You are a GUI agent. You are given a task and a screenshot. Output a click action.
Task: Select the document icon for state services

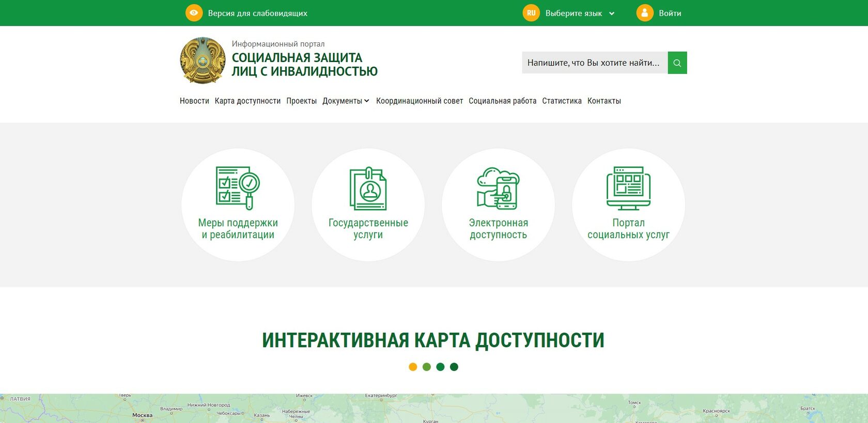click(368, 189)
